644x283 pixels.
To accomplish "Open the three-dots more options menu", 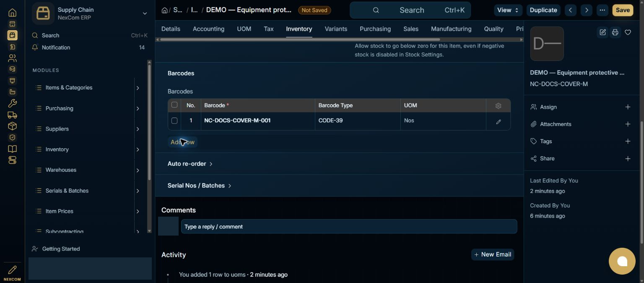I will 602,10.
